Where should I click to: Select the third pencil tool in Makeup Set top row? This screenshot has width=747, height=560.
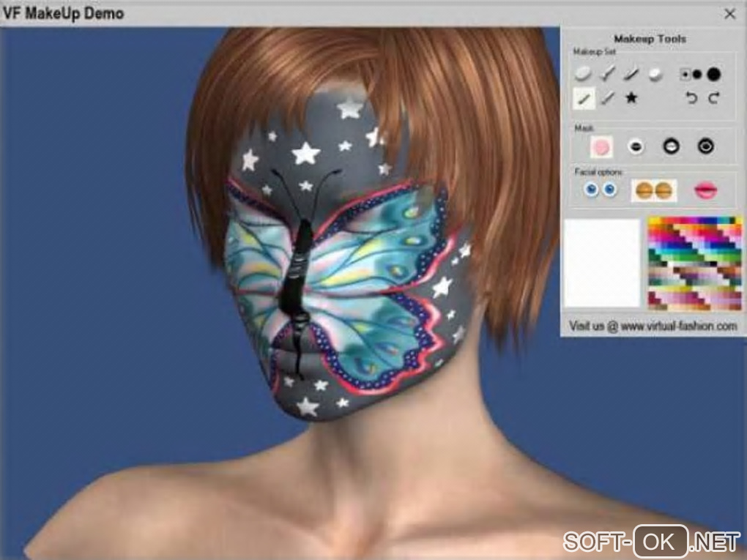click(x=631, y=74)
